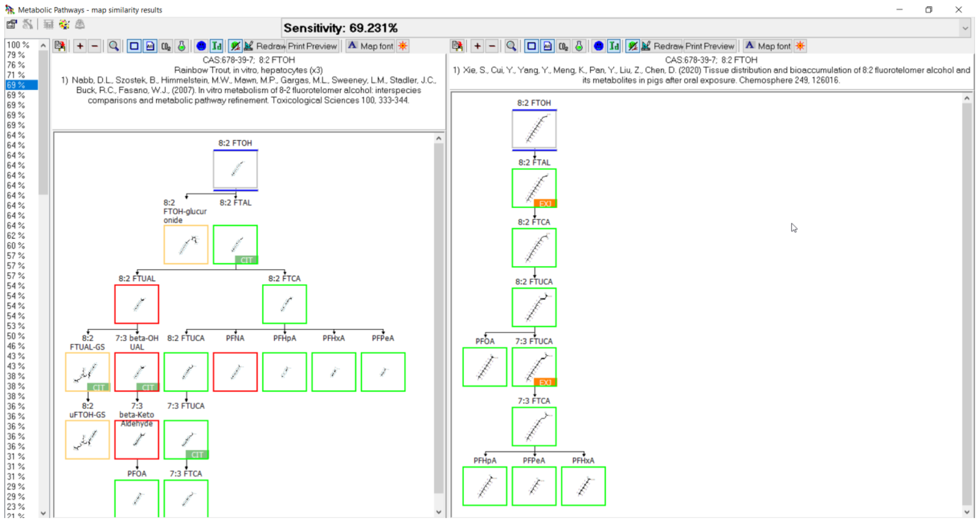The image size is (980, 525).
Task: Click the colorful palette icon in the top toolbar
Action: point(64,25)
